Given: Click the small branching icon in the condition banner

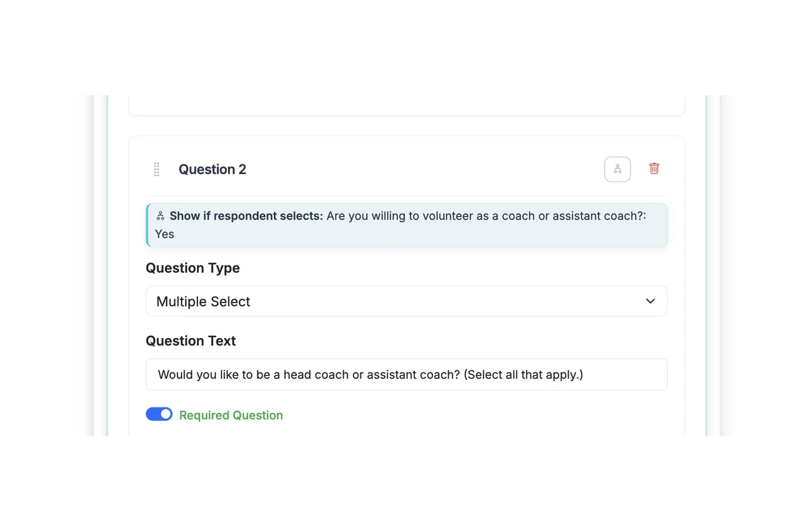Looking at the screenshot, I should 160,215.
